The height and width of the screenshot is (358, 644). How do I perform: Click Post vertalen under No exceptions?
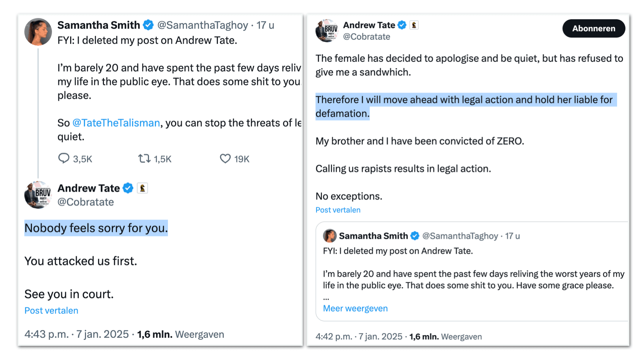(338, 210)
